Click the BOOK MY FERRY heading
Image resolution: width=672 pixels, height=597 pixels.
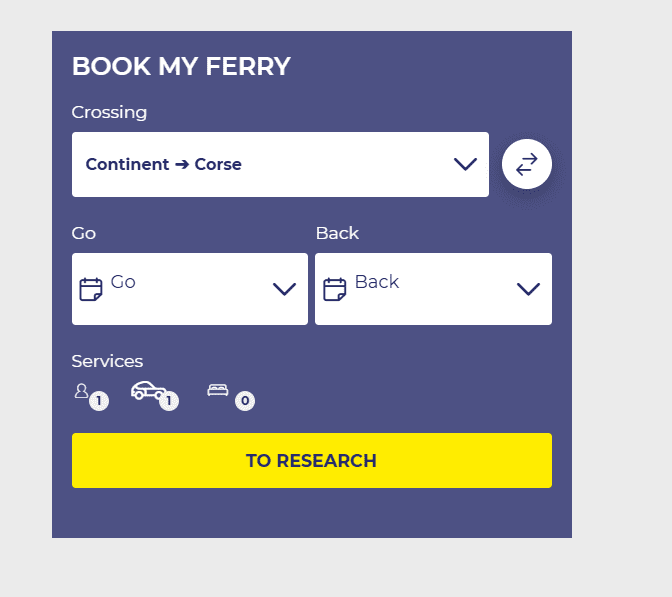[181, 67]
